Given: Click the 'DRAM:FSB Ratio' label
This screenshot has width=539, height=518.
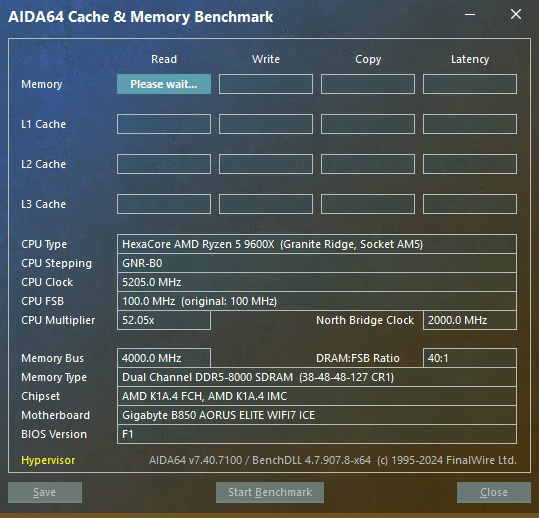Looking at the screenshot, I should coord(358,358).
